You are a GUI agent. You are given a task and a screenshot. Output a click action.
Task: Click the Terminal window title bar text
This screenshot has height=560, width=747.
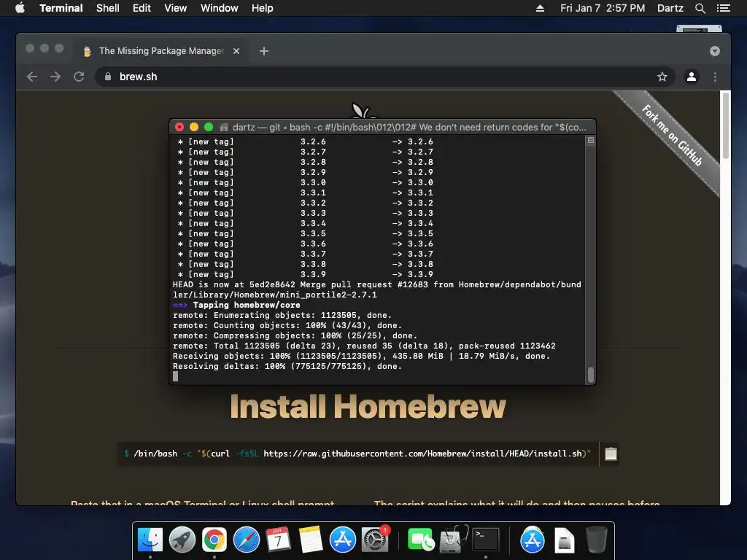tap(409, 127)
